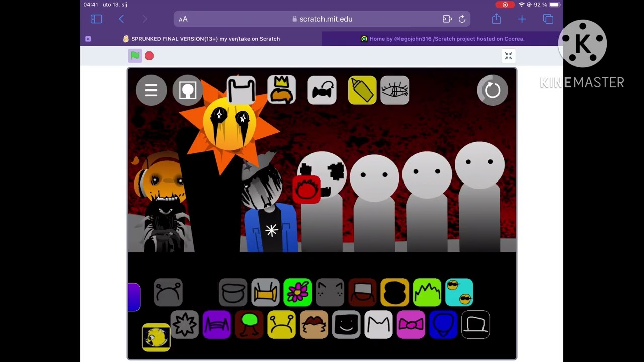Pick the dark gray cat whiskers icon
The height and width of the screenshot is (362, 644).
coord(330,292)
